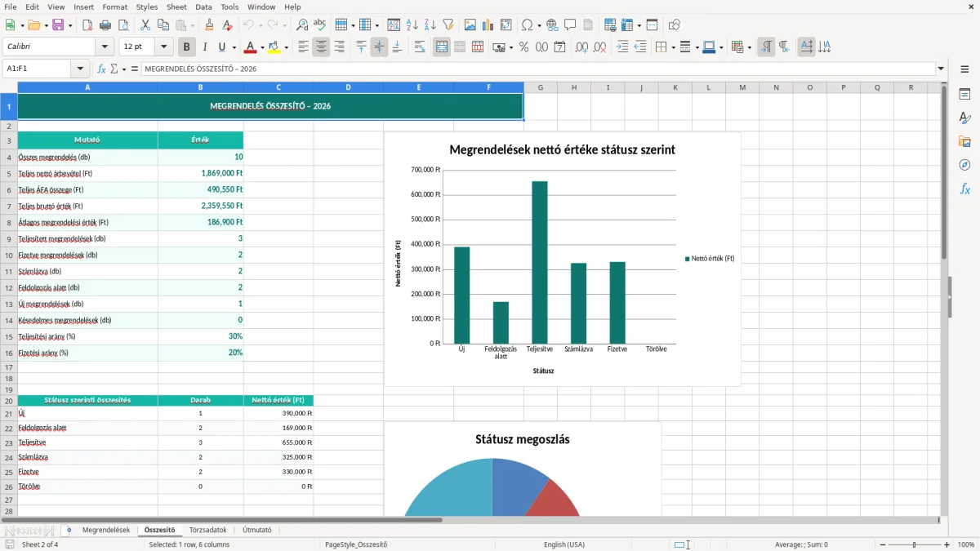
Task: Format as percent using % icon
Action: 523,47
